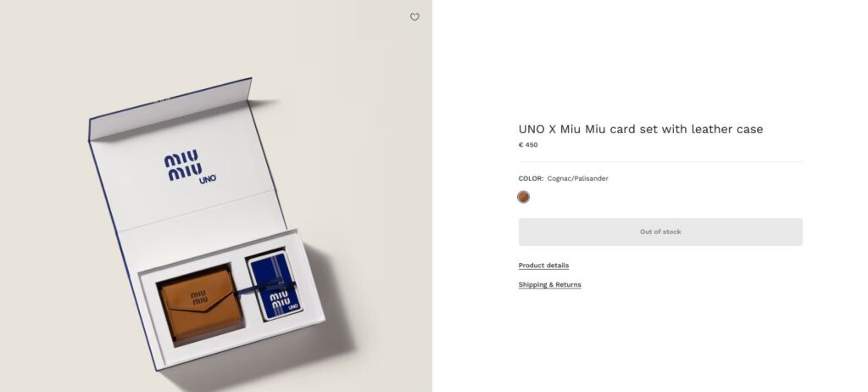Click the divider line under the price
The width and height of the screenshot is (868, 392).
[x=660, y=162]
